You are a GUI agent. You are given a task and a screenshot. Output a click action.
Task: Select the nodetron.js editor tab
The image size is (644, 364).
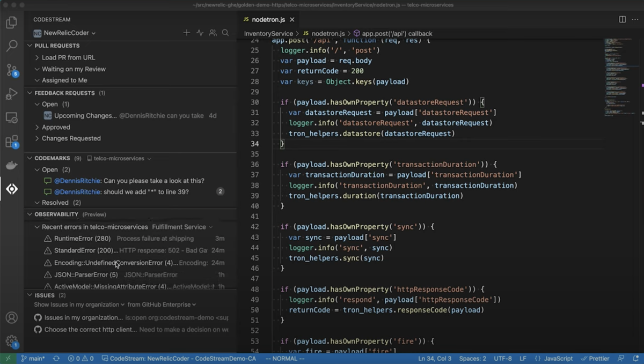point(268,20)
